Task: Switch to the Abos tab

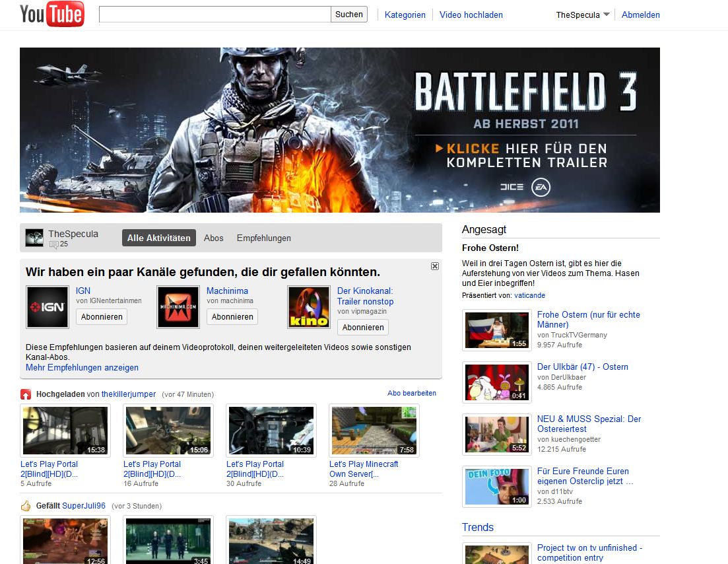Action: 214,238
